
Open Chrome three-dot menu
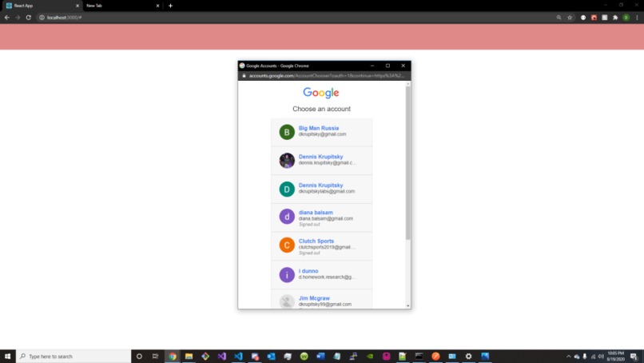637,18
